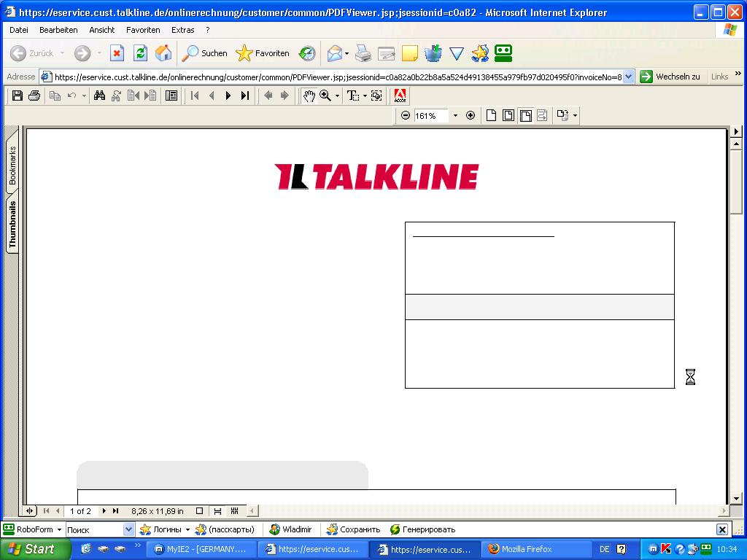Click the IE Print icon

(363, 52)
